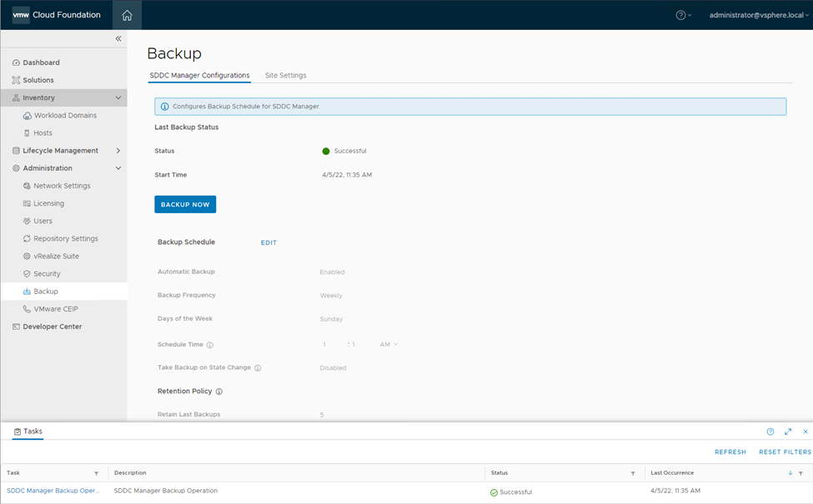Image resolution: width=813 pixels, height=504 pixels.
Task: Open vRealize Suite page
Action: (x=56, y=257)
